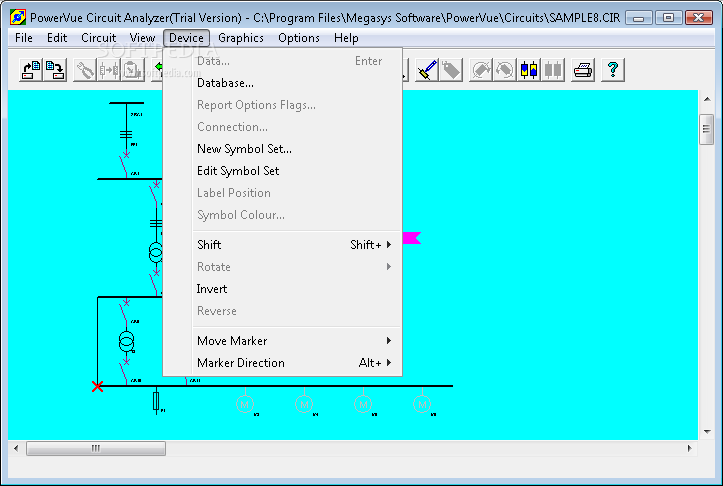Click the second greyed-out rotate device icon
The height and width of the screenshot is (486, 723).
(x=505, y=70)
